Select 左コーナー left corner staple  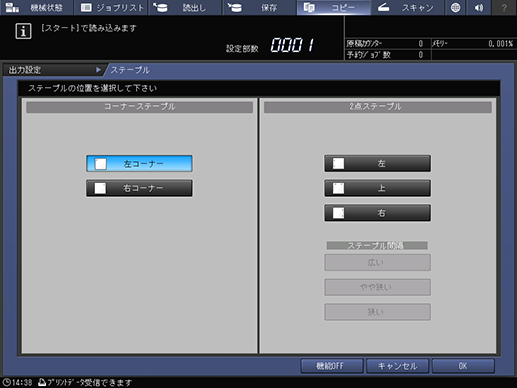point(139,163)
